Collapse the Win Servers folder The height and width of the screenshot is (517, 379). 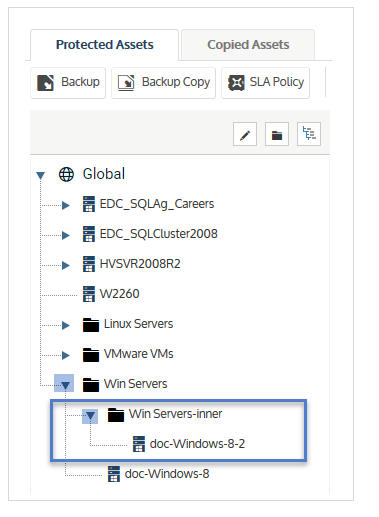point(65,384)
